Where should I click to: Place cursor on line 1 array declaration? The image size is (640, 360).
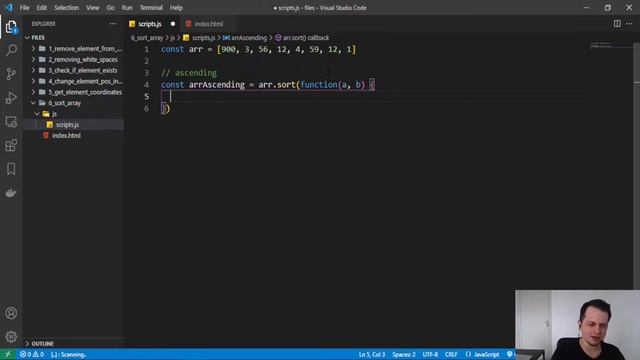(258, 49)
